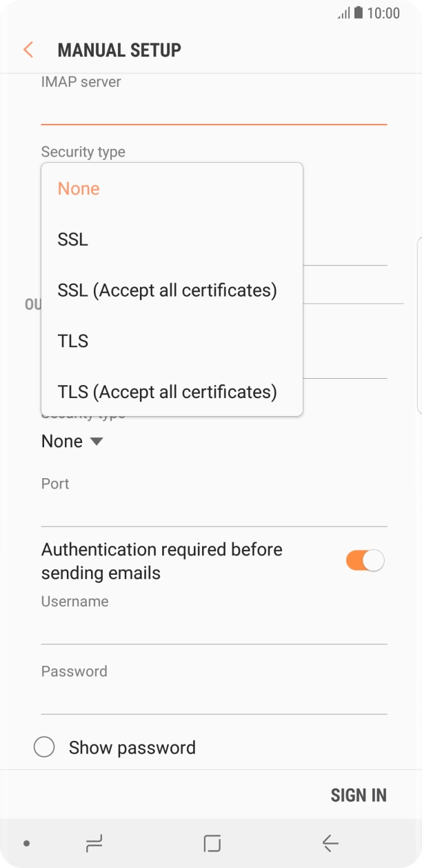
Task: Tap SIGN IN
Action: 359,795
